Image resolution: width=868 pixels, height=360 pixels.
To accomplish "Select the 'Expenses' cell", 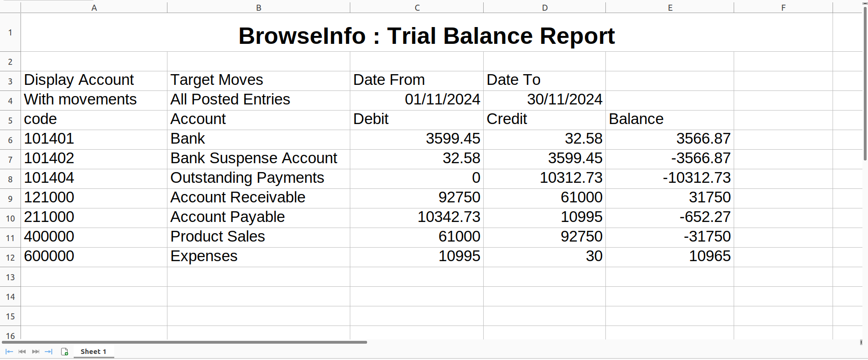I will (x=259, y=257).
